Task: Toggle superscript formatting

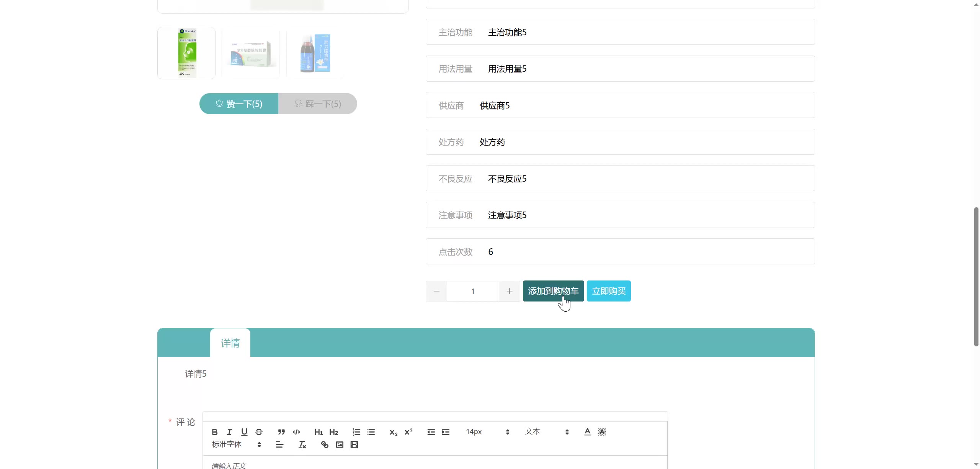Action: click(x=408, y=432)
